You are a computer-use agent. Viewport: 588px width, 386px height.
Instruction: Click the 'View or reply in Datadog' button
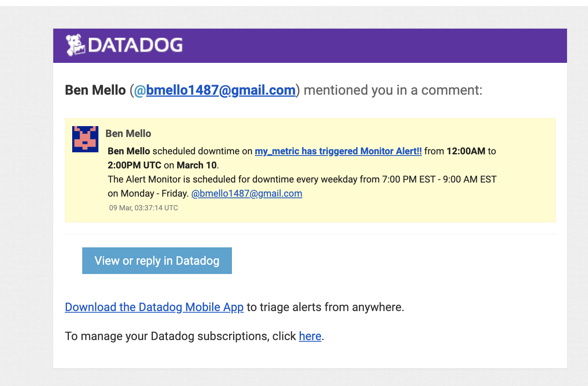pos(157,261)
